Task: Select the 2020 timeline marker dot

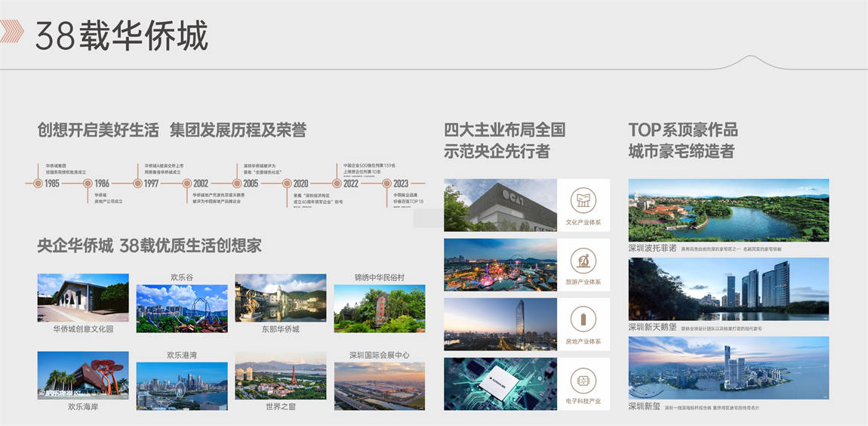Action: 287,184
